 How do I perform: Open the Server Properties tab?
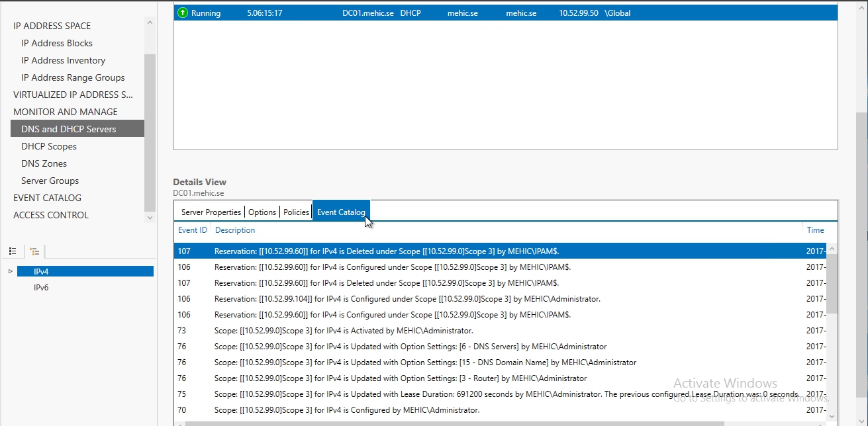click(x=211, y=212)
